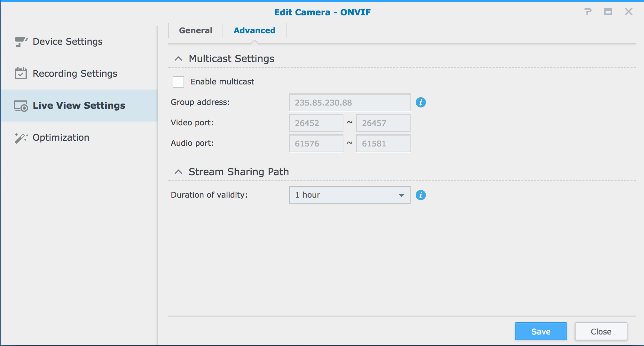The image size is (644, 346).
Task: Click the Recording Settings calendar icon
Action: [21, 74]
